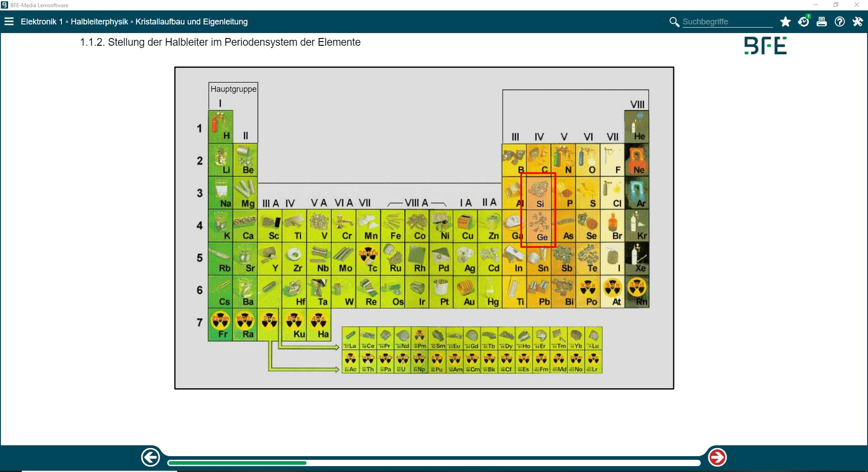Open the hamburger navigation menu
Screen dimensions: 868x472
point(9,21)
